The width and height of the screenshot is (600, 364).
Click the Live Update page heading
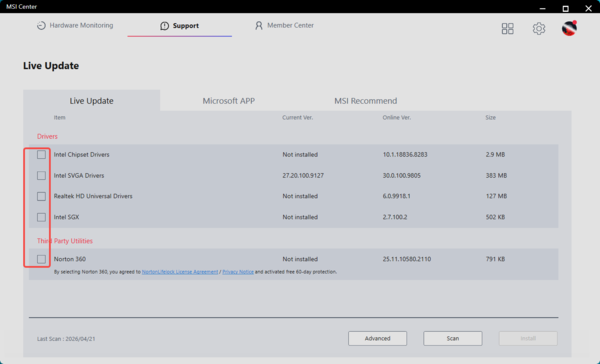coord(51,65)
